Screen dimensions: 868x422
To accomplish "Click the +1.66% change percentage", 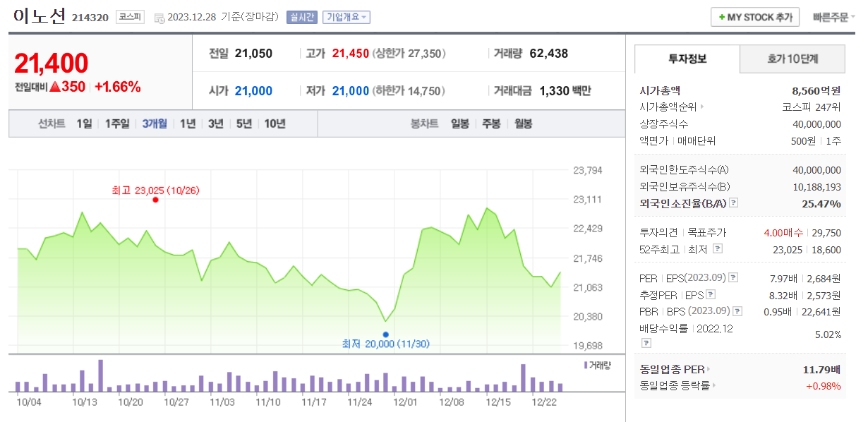I will click(118, 87).
